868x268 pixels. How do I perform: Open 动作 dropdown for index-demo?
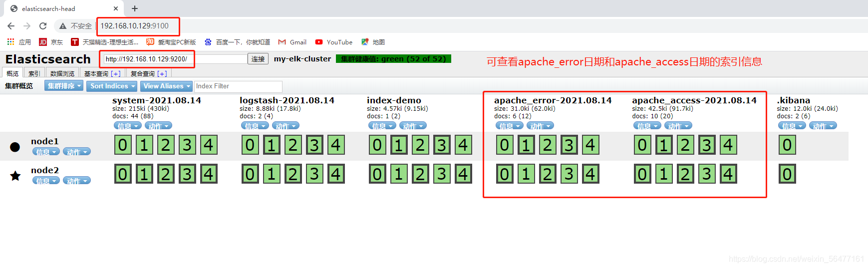[413, 126]
